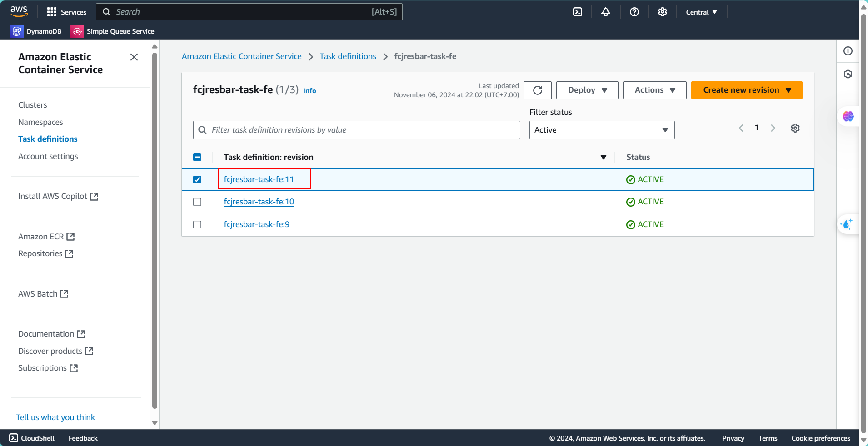The width and height of the screenshot is (868, 446).
Task: Expand the Deploy dropdown
Action: 587,90
